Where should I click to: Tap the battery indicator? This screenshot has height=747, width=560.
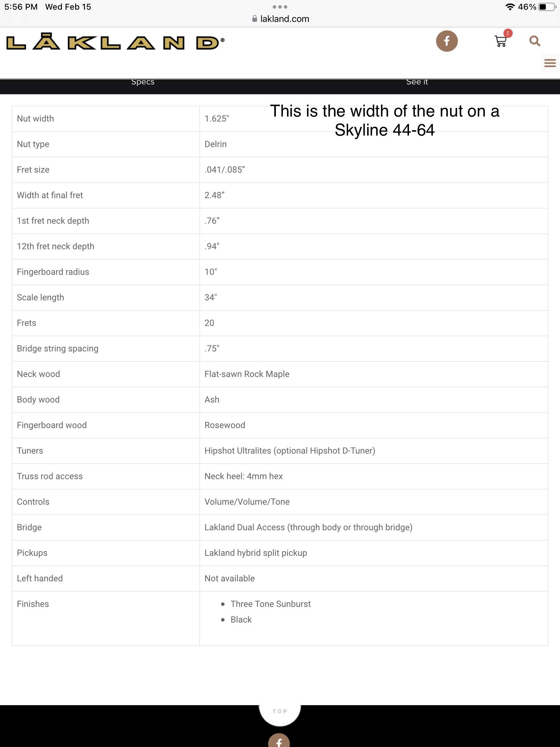coord(547,7)
